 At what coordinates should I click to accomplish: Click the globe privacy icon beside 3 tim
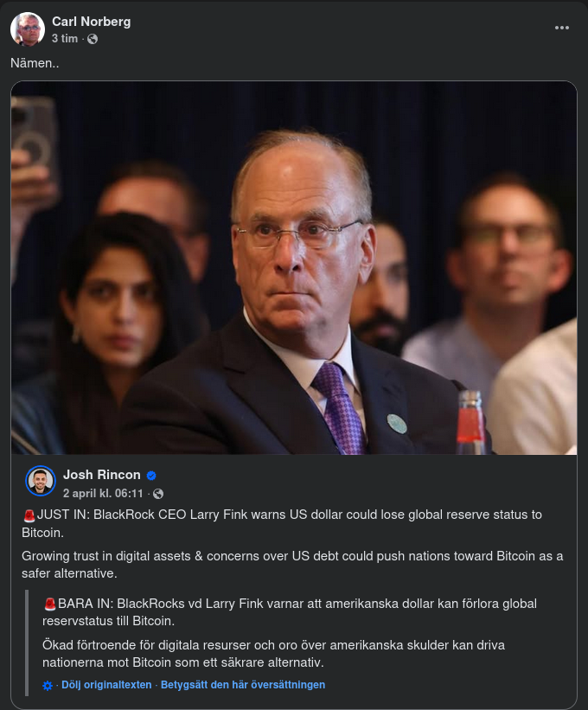[93, 40]
